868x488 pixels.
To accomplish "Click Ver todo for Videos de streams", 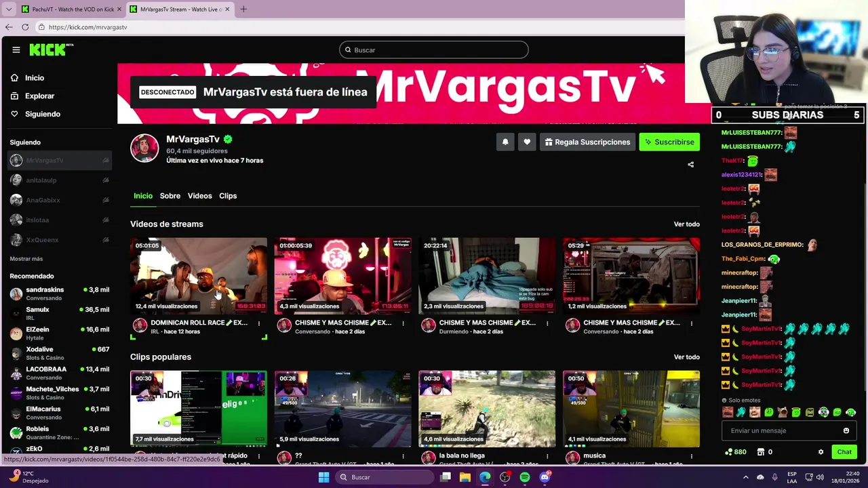I will [687, 224].
